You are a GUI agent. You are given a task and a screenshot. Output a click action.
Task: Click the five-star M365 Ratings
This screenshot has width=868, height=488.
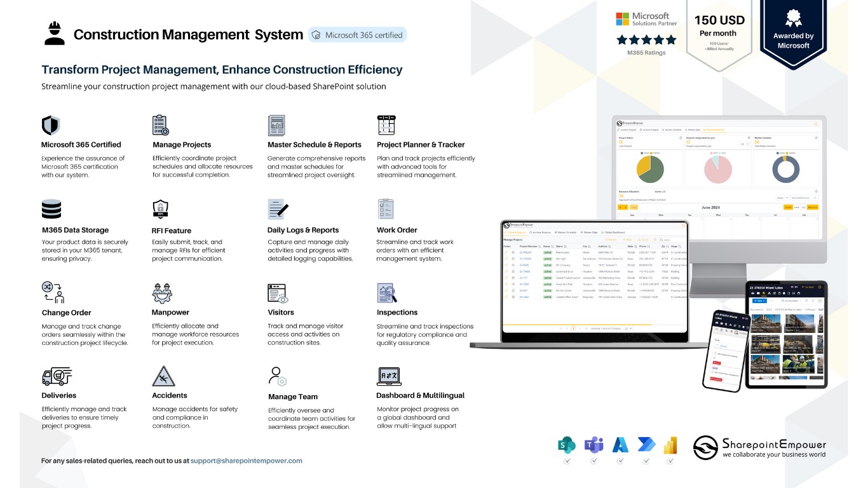[646, 39]
